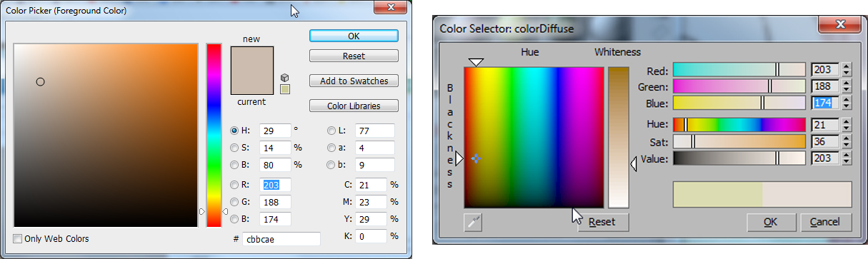The width and height of the screenshot is (868, 259).
Task: Select the G green radio button
Action: tap(234, 202)
